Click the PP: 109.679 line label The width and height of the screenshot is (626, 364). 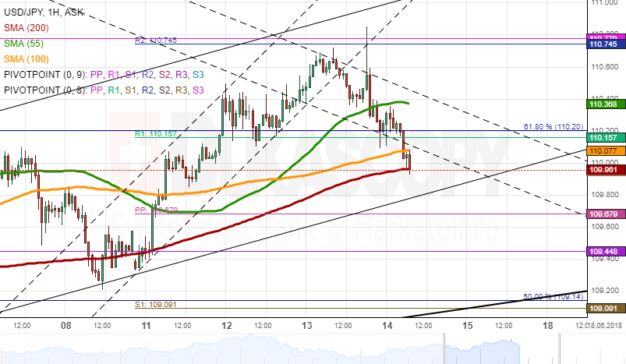coord(156,210)
